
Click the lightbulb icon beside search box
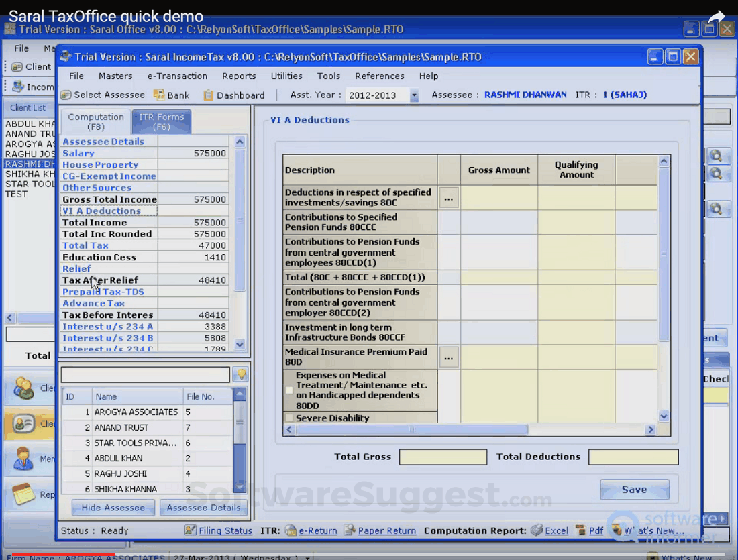pos(240,374)
